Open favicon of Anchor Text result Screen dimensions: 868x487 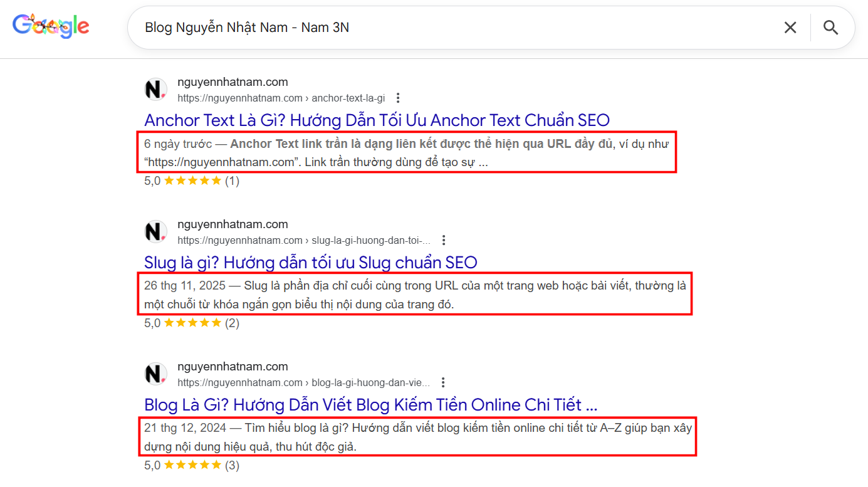click(x=155, y=90)
